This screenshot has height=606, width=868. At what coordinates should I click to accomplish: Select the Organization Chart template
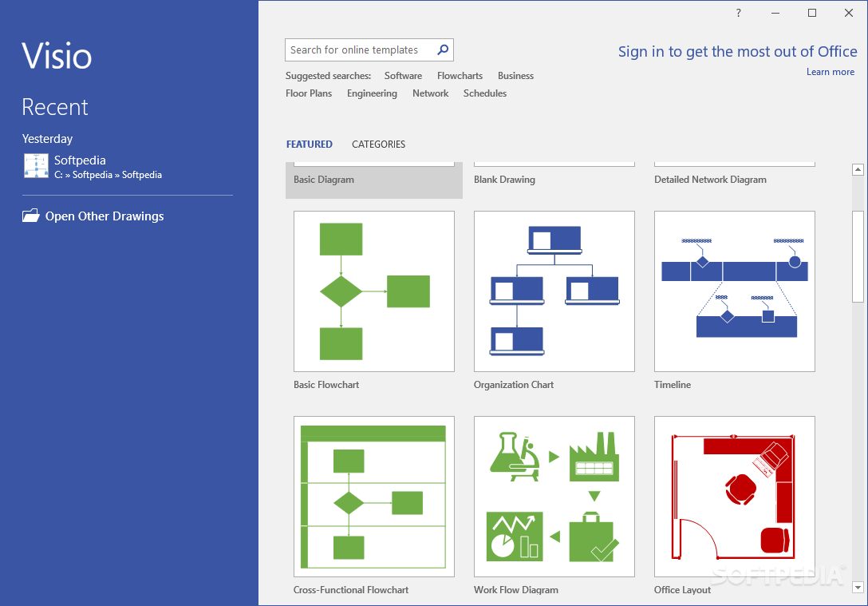554,291
